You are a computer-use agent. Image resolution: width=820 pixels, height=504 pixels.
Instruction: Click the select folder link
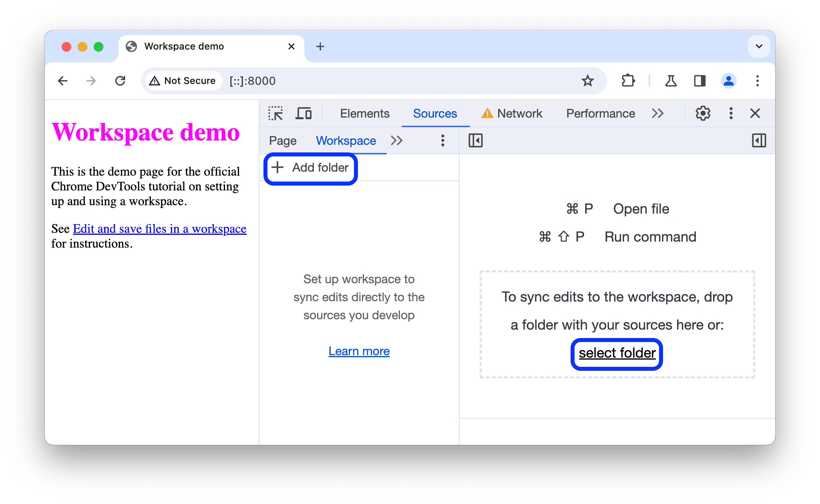[x=615, y=352]
